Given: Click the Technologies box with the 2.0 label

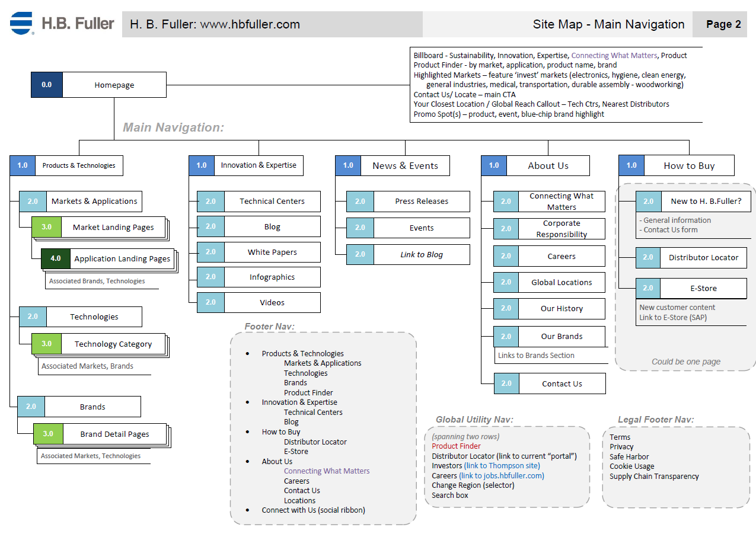Looking at the screenshot, I should pos(81,317).
